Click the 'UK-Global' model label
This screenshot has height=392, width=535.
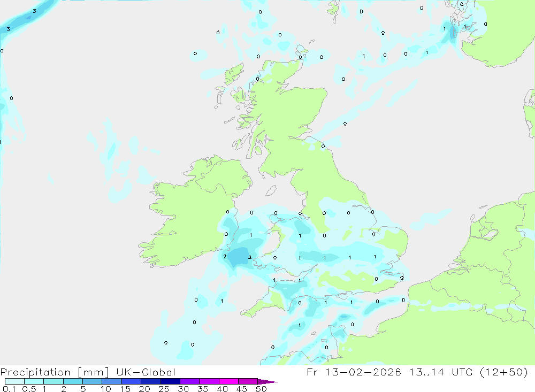coord(146,372)
